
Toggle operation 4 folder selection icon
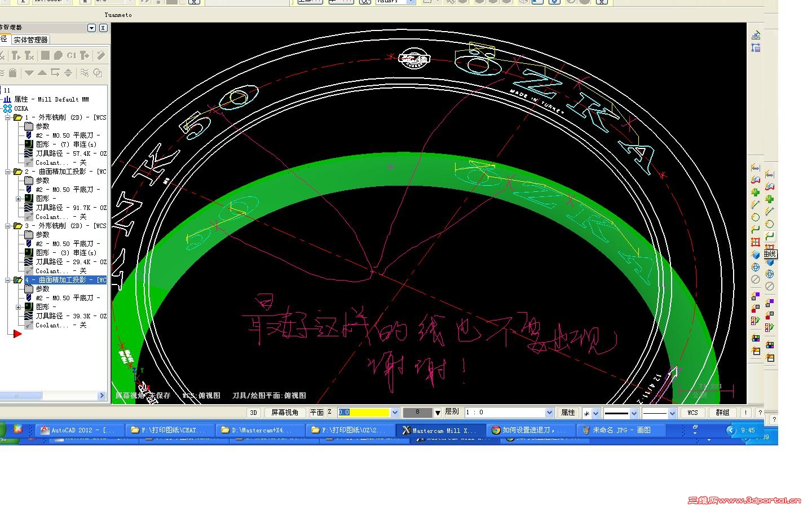click(x=17, y=280)
